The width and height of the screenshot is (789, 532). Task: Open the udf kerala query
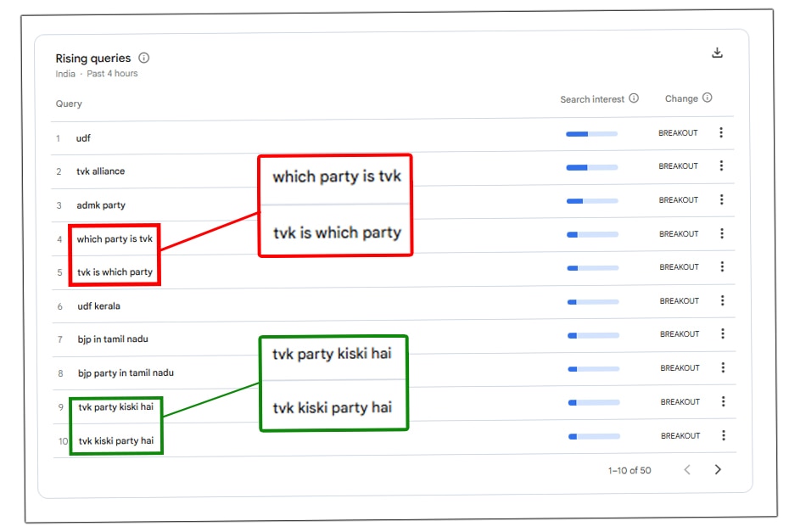pos(98,306)
